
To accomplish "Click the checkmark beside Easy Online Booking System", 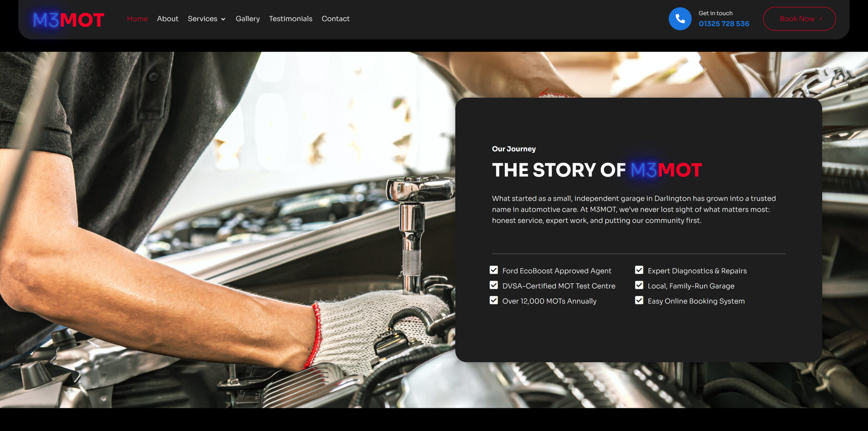I will tap(639, 300).
